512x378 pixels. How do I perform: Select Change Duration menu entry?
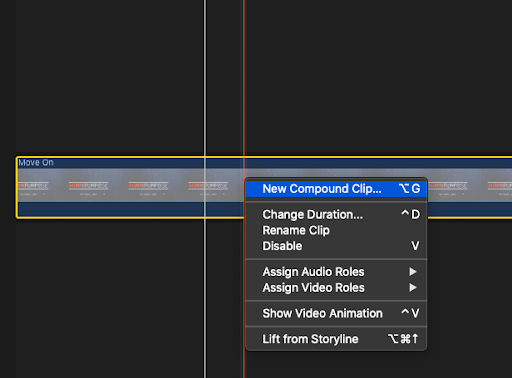click(336, 214)
